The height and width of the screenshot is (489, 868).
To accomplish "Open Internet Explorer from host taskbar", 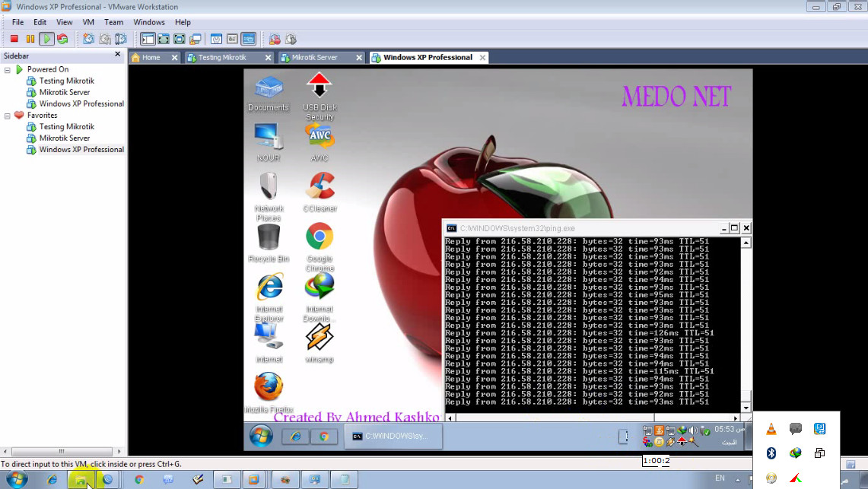I will [52, 479].
